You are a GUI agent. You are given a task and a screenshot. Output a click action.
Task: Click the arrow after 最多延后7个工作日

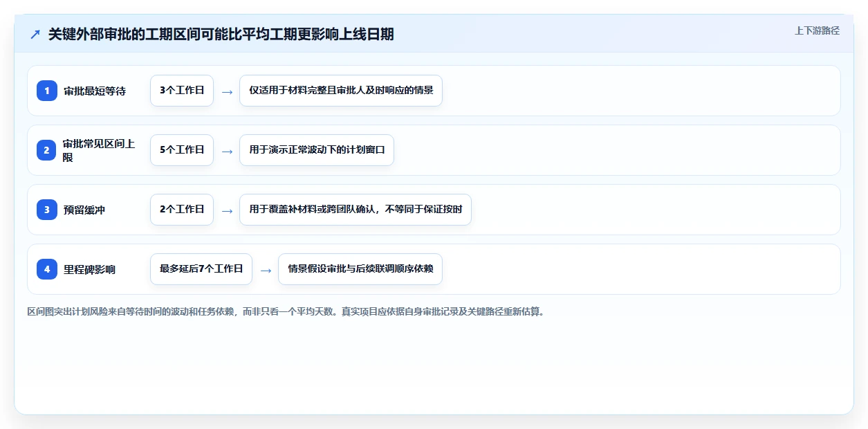tap(266, 270)
